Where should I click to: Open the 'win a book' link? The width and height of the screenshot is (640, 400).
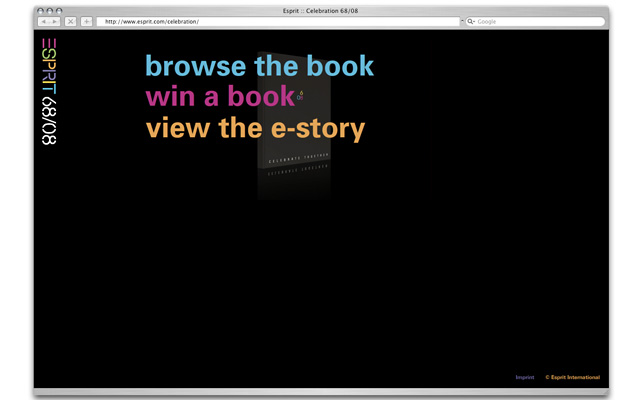point(220,96)
